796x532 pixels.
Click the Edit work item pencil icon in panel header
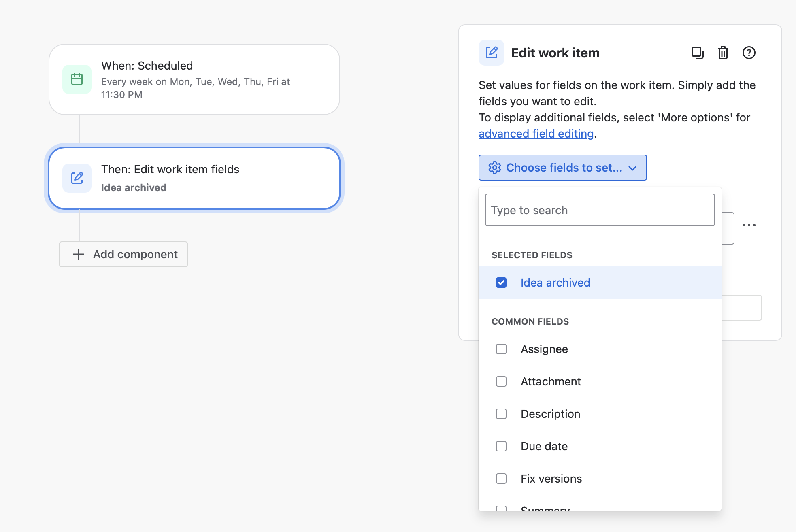(x=492, y=53)
